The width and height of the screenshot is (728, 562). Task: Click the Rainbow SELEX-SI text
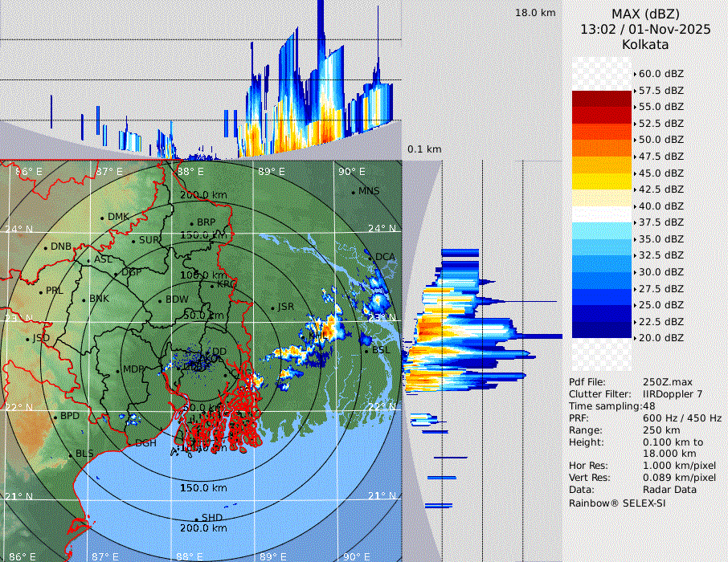(611, 503)
